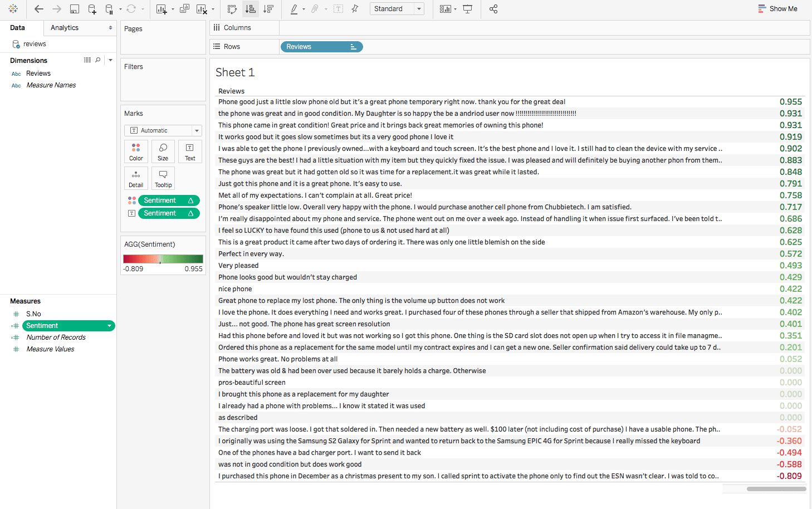Click the Reviews pill on Rows shelf
The width and height of the screenshot is (812, 509).
click(321, 47)
